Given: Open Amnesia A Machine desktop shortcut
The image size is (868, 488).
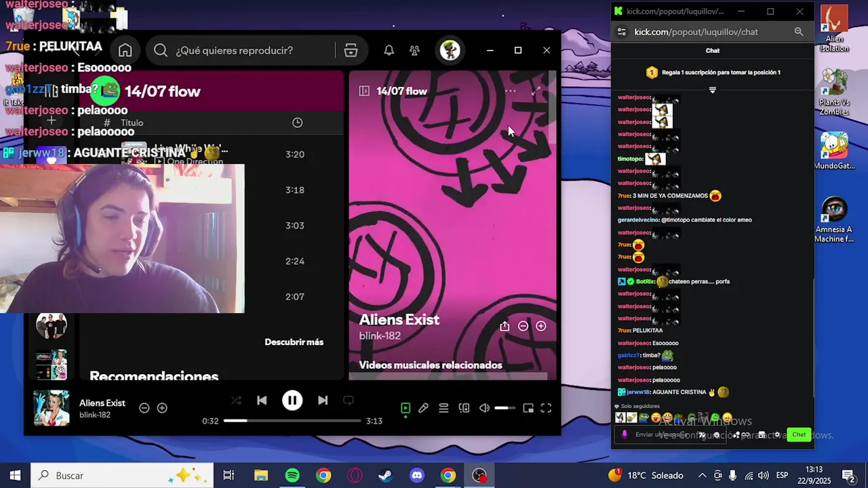Looking at the screenshot, I should [834, 220].
